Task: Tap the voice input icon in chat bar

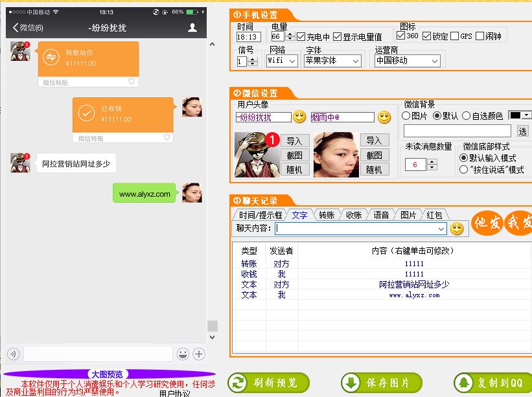Action: 14,354
